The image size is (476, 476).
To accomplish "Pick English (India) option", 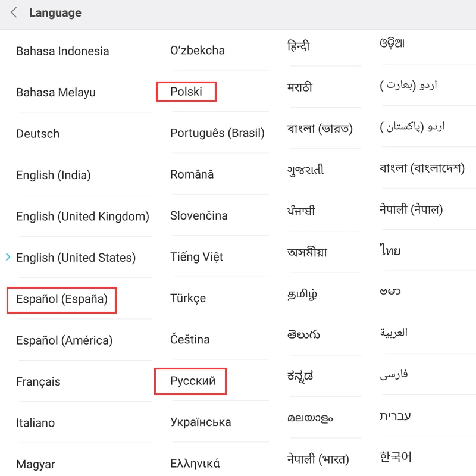I will point(54,175).
